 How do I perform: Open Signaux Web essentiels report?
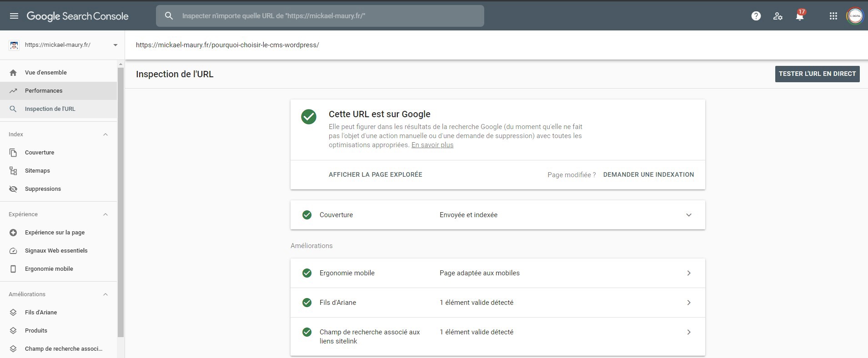click(x=56, y=250)
